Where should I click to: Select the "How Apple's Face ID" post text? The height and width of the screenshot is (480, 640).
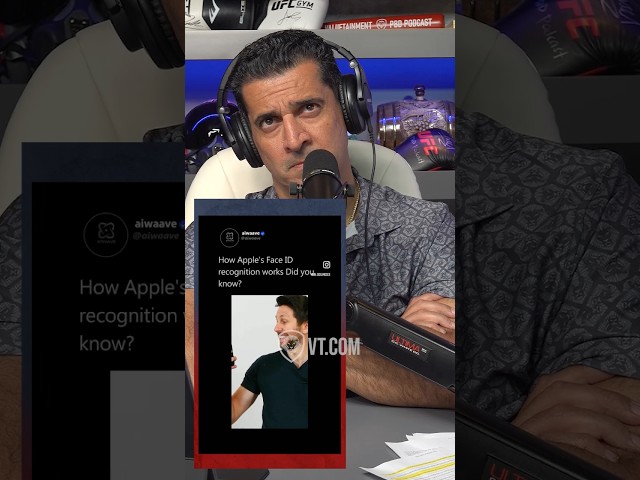(x=266, y=271)
